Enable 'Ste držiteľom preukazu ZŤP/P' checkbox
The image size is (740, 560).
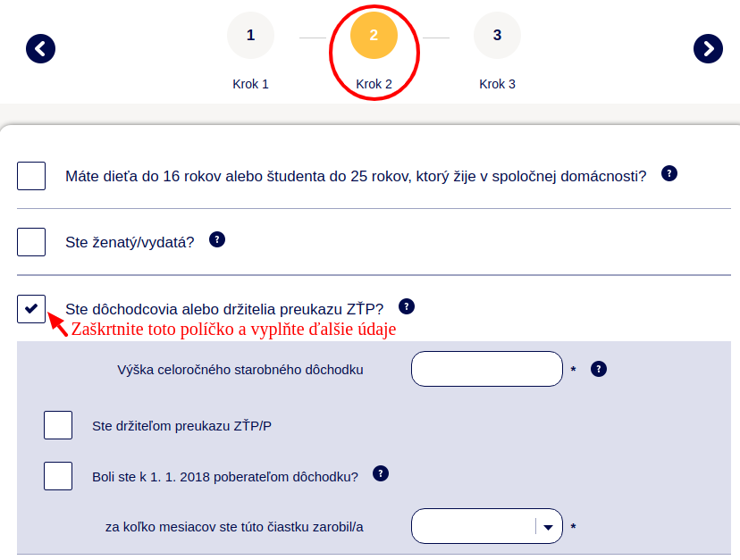tap(58, 425)
